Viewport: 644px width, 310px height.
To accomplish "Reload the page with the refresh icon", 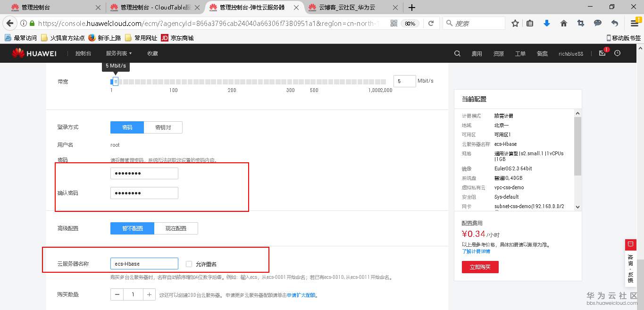I will point(432,23).
